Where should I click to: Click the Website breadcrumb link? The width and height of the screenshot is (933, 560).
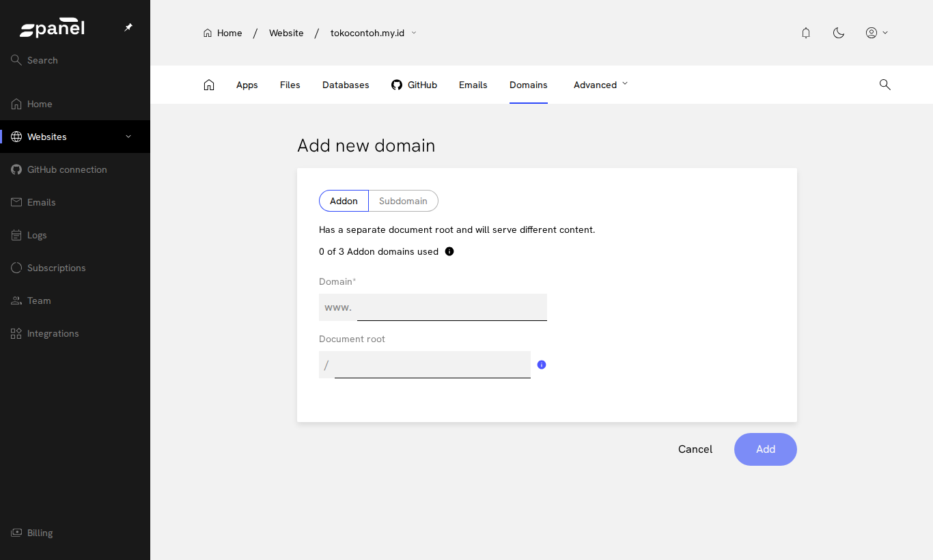coord(286,33)
